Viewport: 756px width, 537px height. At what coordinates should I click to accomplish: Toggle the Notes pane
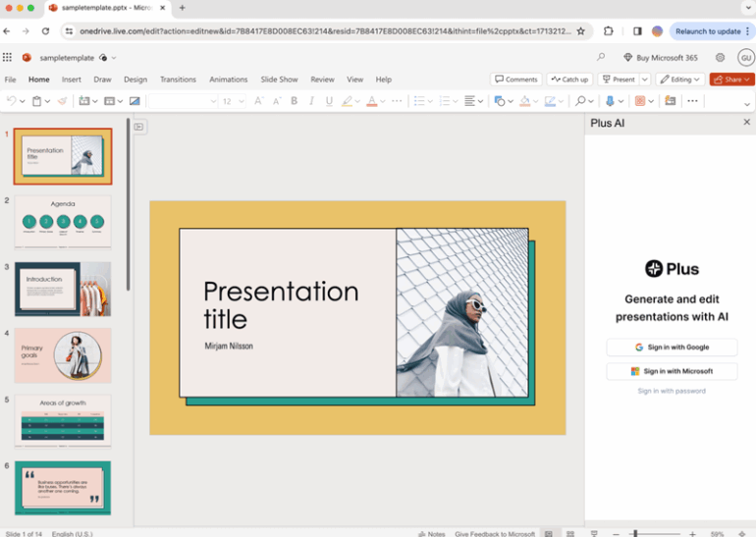coord(431,533)
